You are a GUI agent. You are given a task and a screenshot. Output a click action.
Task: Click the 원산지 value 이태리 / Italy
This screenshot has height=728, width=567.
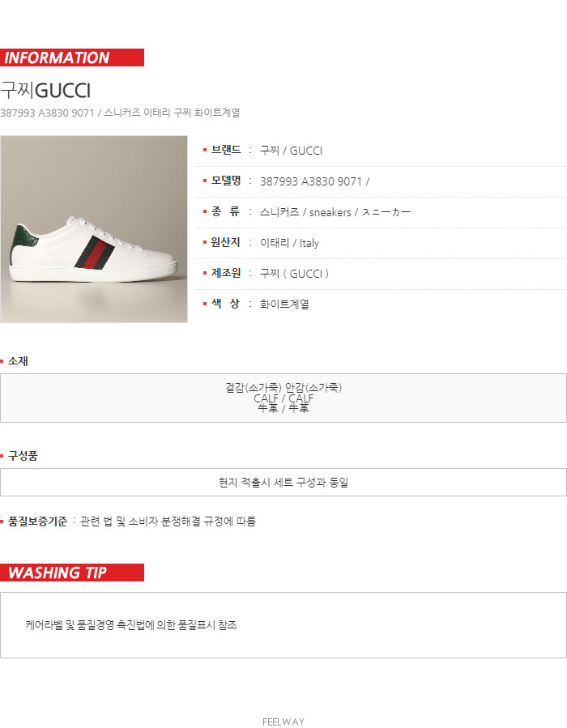pos(289,243)
